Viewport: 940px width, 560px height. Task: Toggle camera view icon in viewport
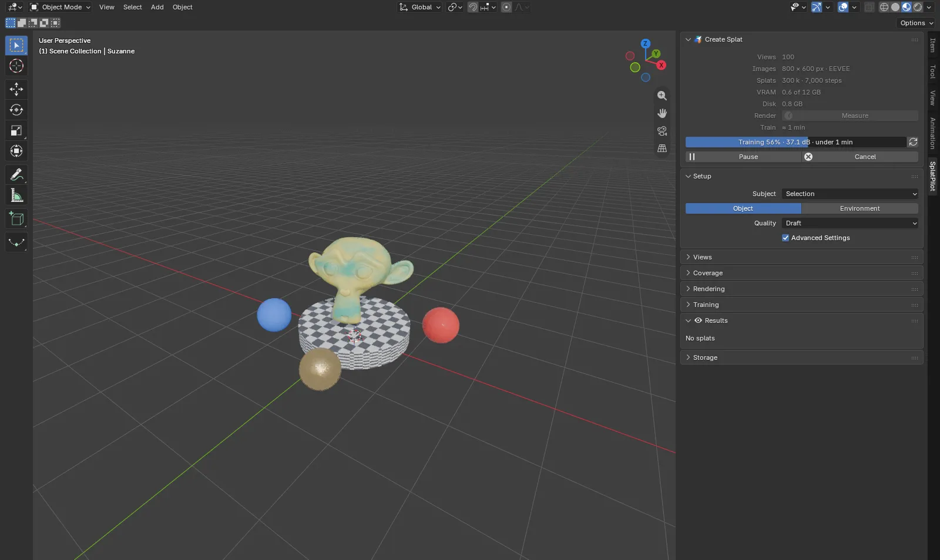[662, 130]
